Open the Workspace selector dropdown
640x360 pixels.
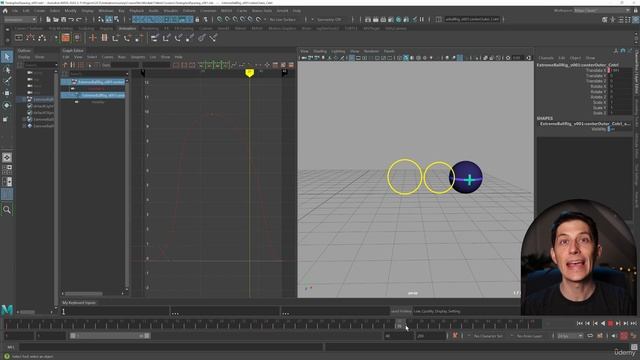point(603,11)
